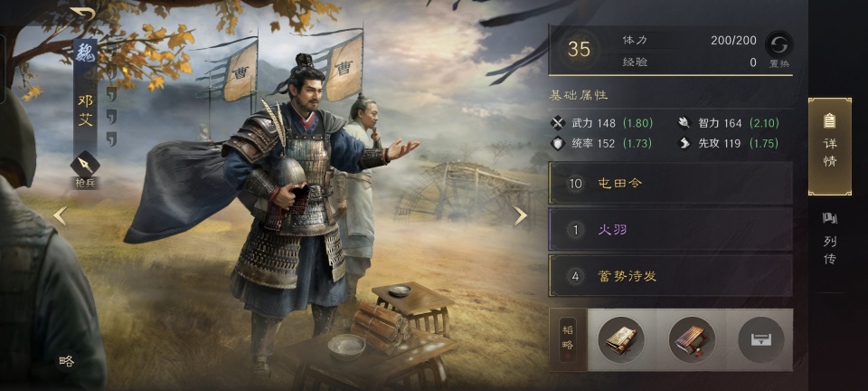The width and height of the screenshot is (868, 391).
Task: Select the 枪兵 spearman troop icon
Action: (x=85, y=165)
